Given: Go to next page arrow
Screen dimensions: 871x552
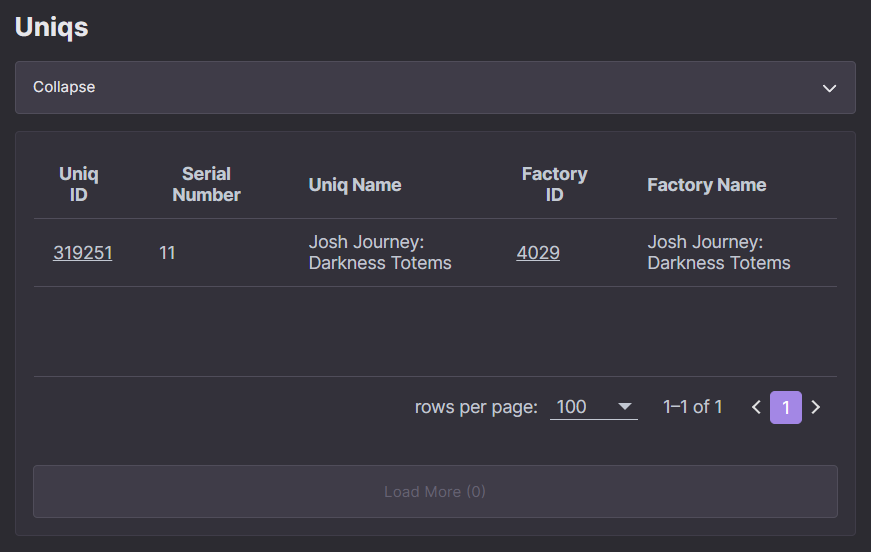Looking at the screenshot, I should pos(815,407).
